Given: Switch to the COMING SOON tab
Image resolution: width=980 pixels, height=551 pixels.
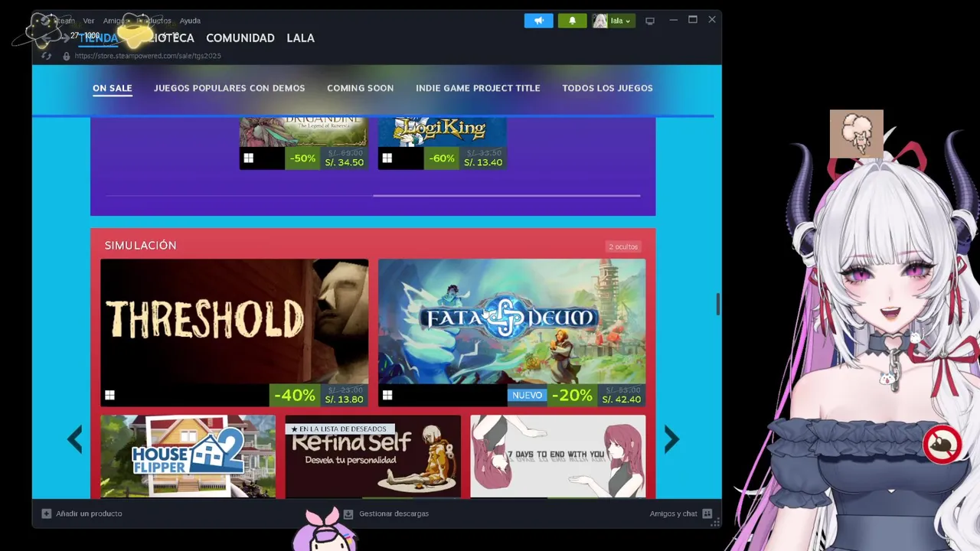Looking at the screenshot, I should click(360, 88).
